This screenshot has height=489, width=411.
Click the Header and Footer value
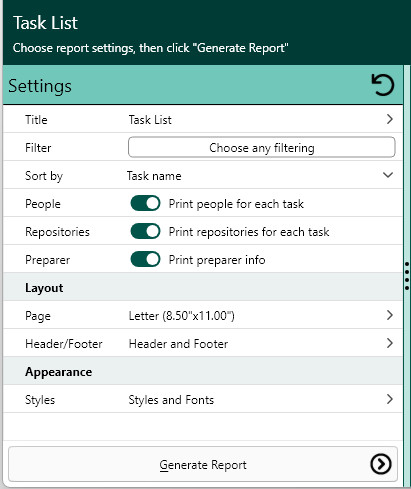point(178,344)
